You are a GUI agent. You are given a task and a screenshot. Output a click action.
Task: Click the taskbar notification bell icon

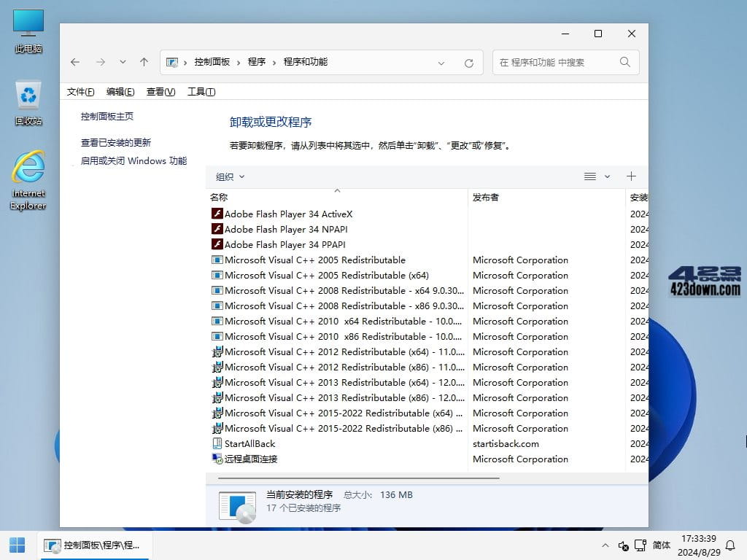[729, 545]
